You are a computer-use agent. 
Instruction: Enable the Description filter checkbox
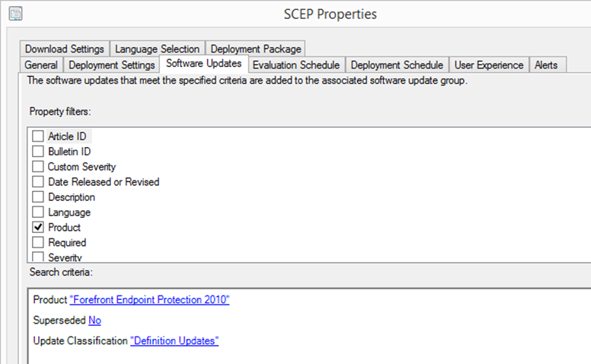[x=37, y=196]
